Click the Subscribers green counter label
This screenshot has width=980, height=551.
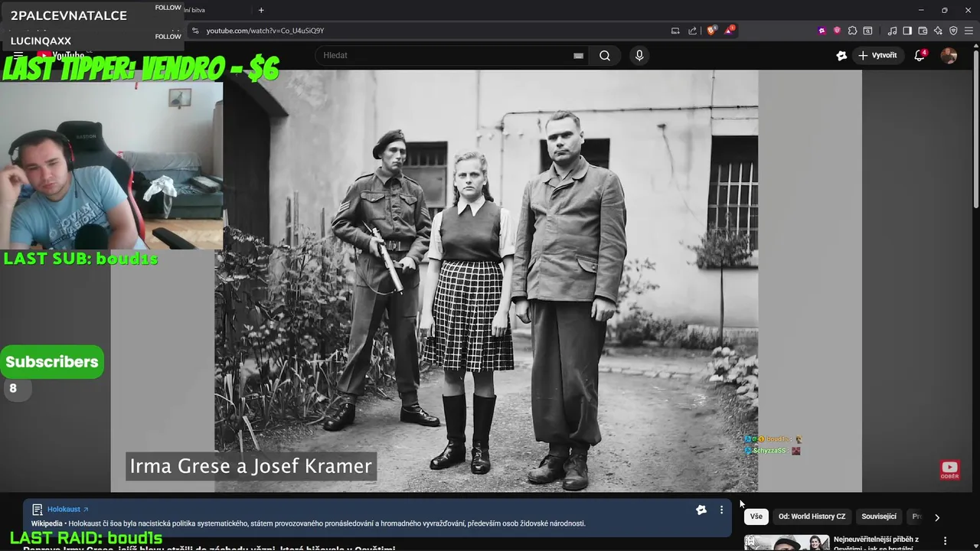pos(52,362)
